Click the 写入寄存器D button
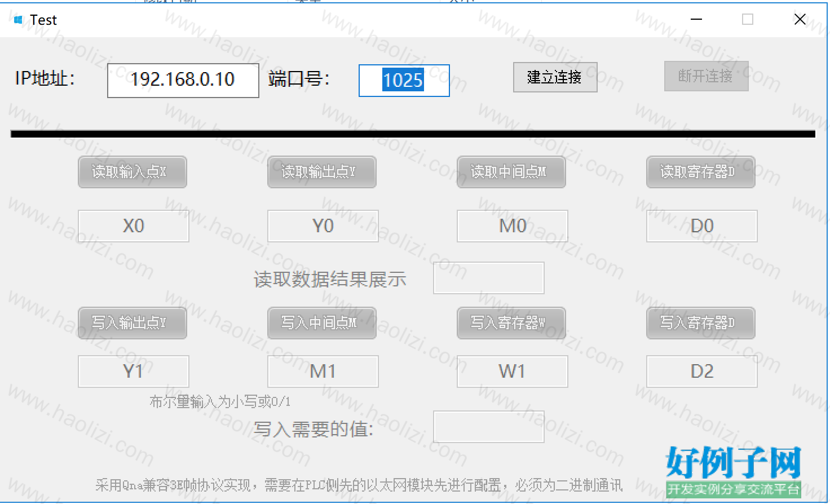The image size is (830, 504). (x=701, y=323)
